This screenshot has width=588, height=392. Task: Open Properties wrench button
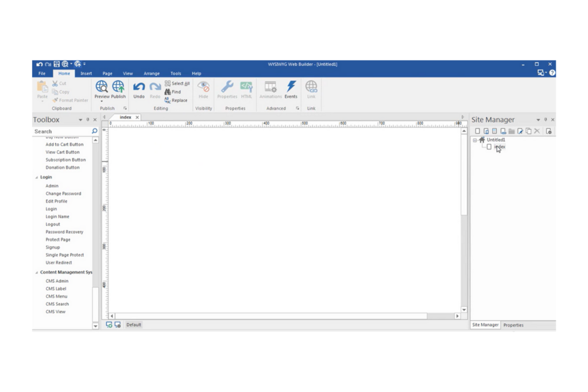[x=227, y=90]
